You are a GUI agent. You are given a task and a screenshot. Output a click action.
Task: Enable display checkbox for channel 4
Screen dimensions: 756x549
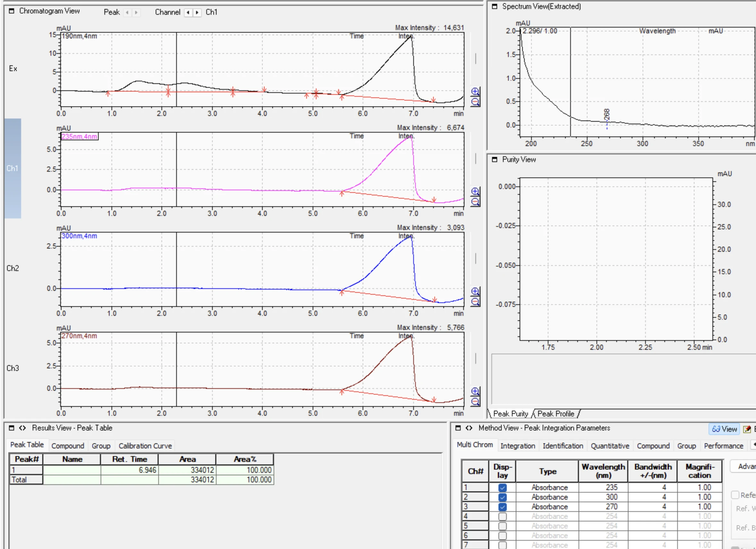coord(502,517)
